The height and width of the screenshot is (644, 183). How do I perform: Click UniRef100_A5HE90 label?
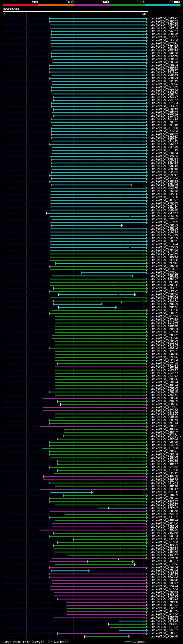(164, 62)
